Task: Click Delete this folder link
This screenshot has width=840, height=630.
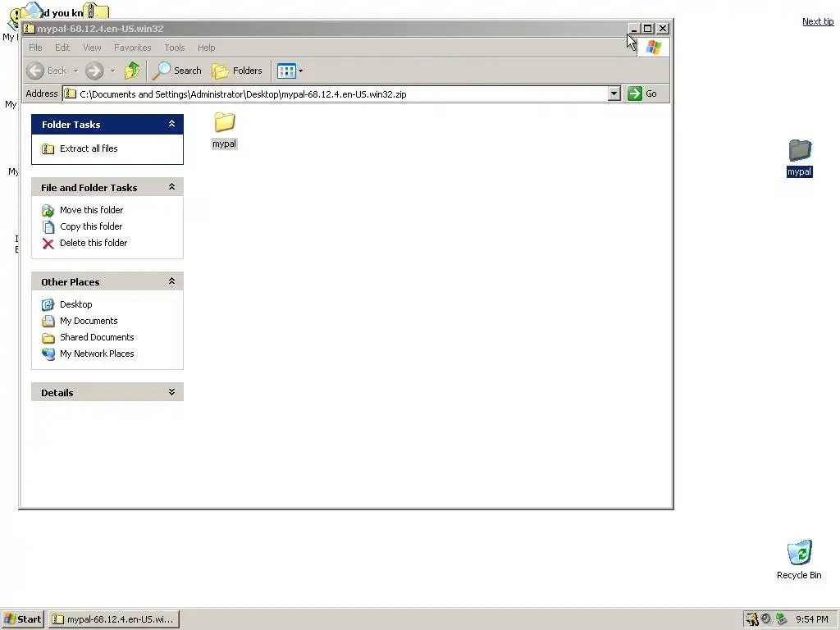Action: click(x=94, y=243)
